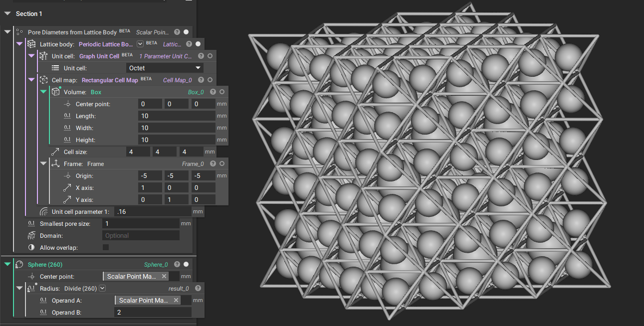Click the Sphere block icon
Screen dimensions: 644x326
(x=19, y=264)
